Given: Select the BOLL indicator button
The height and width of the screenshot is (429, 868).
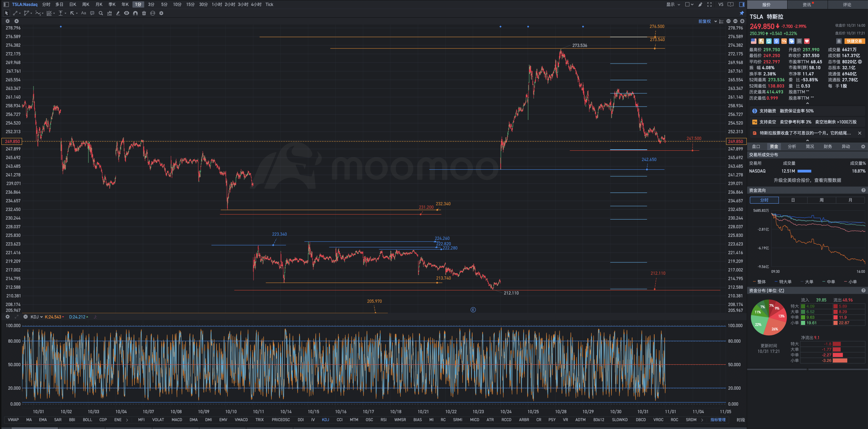Looking at the screenshot, I should coord(87,420).
